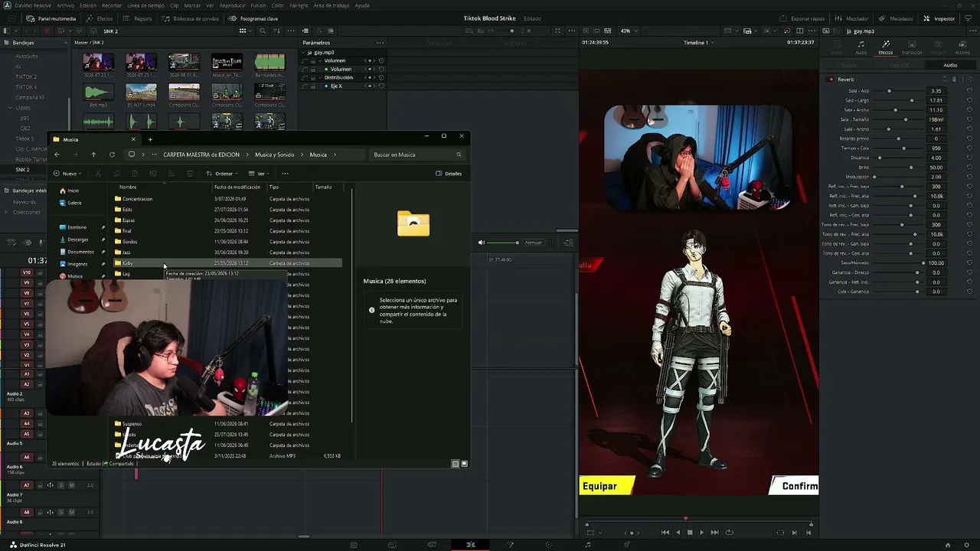Toggle the Detalles pane in Explorer
The width and height of the screenshot is (980, 551).
[449, 174]
